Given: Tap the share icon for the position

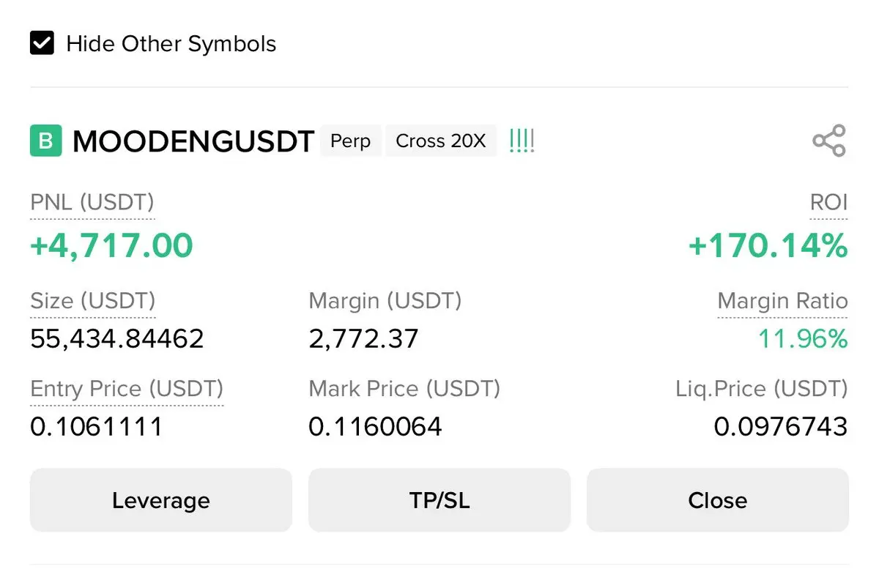Looking at the screenshot, I should [x=829, y=141].
